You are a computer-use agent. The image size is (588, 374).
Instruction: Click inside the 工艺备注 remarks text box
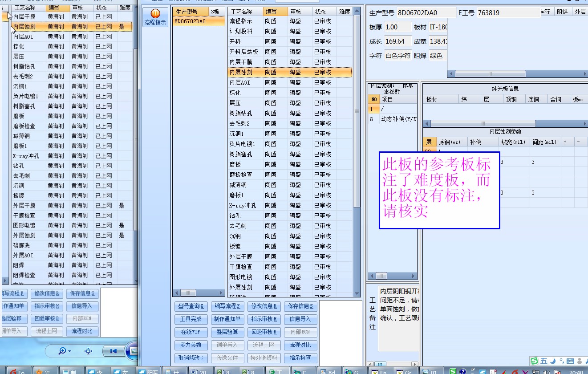[x=399, y=318]
